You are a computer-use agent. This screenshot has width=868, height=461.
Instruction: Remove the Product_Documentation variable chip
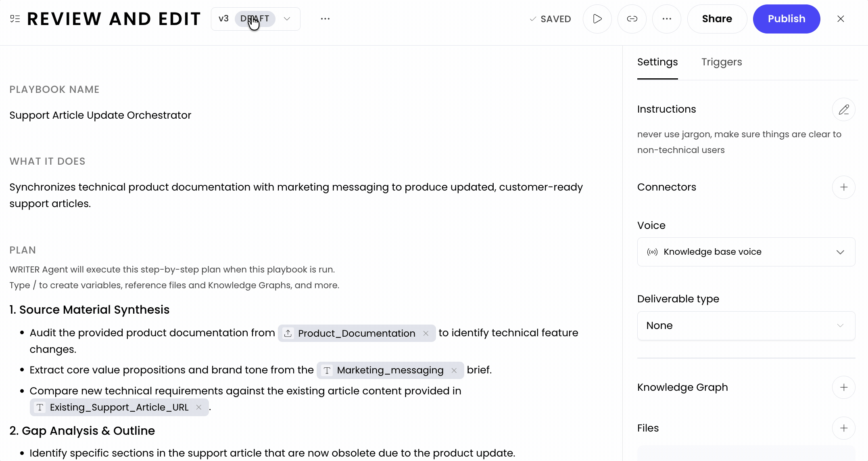pos(426,333)
